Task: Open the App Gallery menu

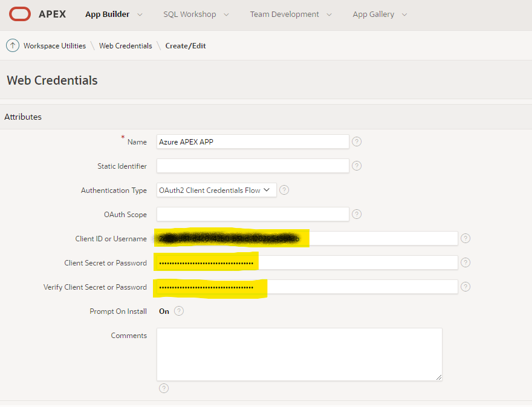Action: 380,15
